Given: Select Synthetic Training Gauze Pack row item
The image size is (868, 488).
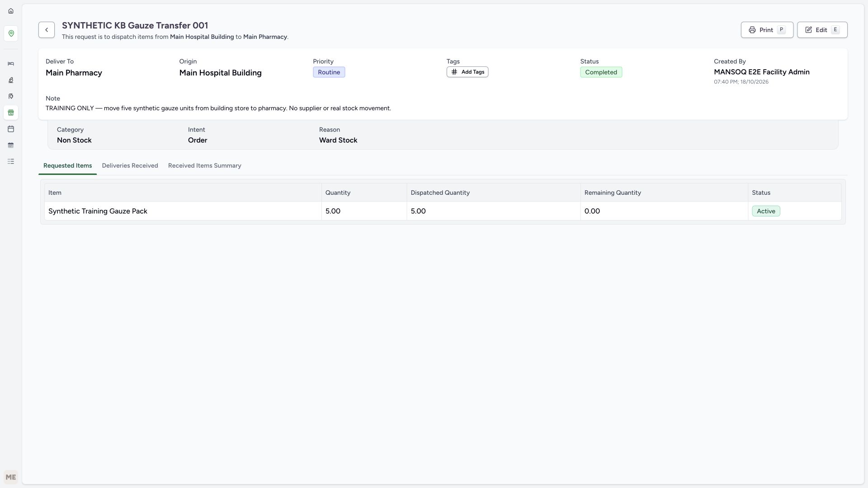Looking at the screenshot, I should pos(98,211).
